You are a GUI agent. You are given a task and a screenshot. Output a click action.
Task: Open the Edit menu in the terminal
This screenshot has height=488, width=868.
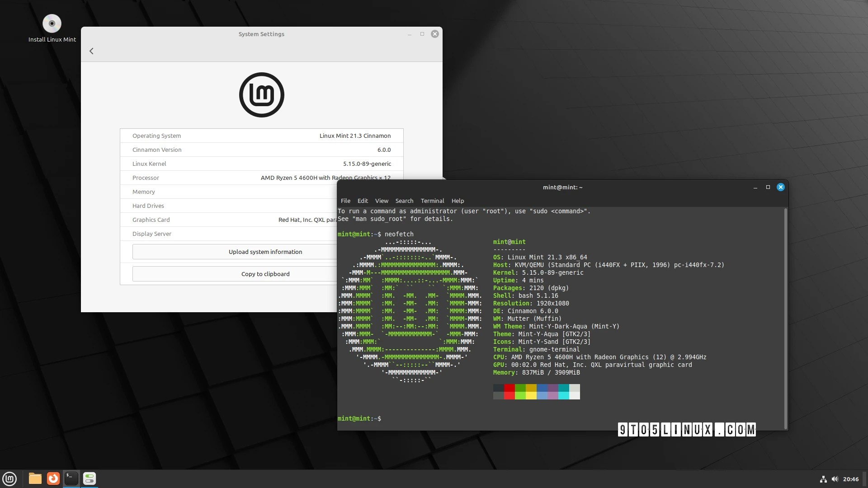362,201
